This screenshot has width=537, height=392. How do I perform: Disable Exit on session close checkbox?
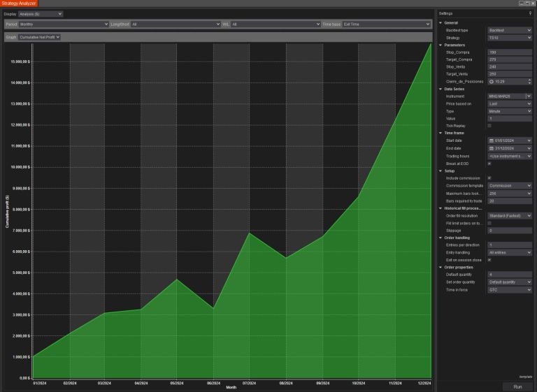click(489, 260)
